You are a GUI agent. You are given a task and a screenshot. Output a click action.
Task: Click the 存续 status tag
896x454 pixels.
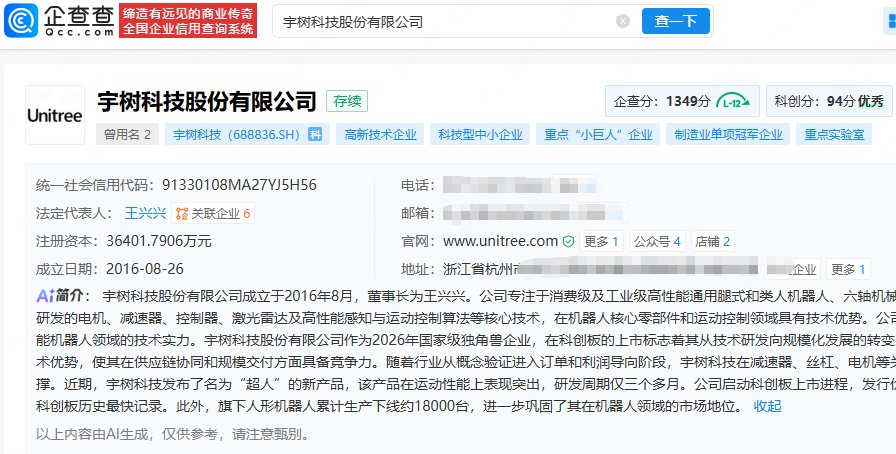click(x=347, y=101)
